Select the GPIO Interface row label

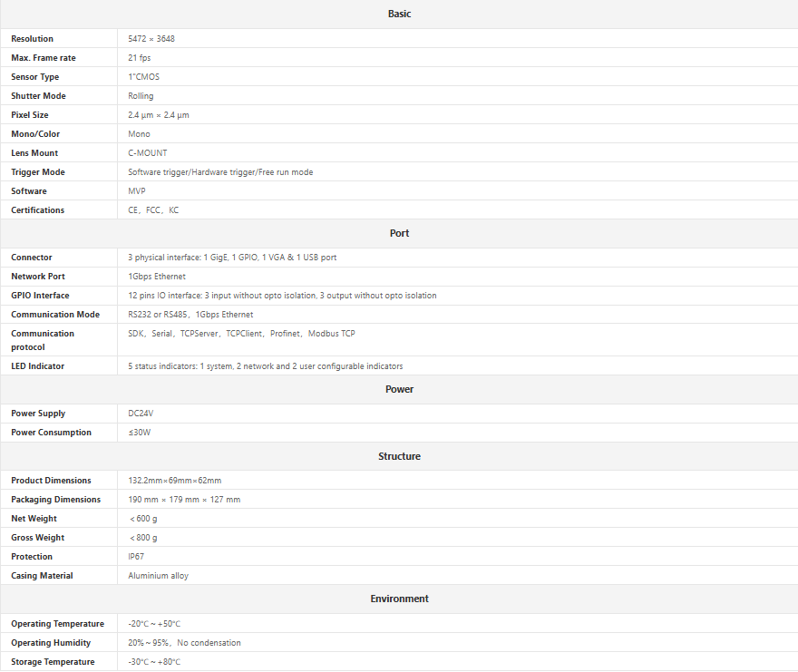point(40,296)
